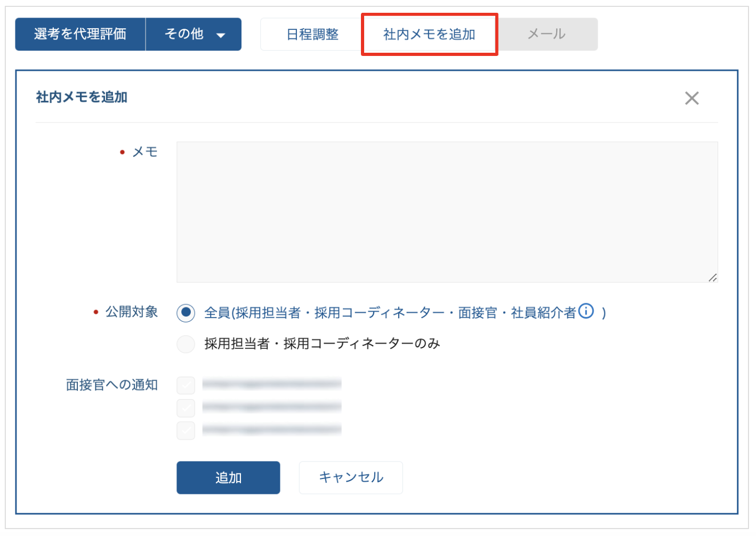Viewport: 756px width, 536px height.
Task: Close the 社内メモを追加 panel with X
Action: (x=691, y=98)
